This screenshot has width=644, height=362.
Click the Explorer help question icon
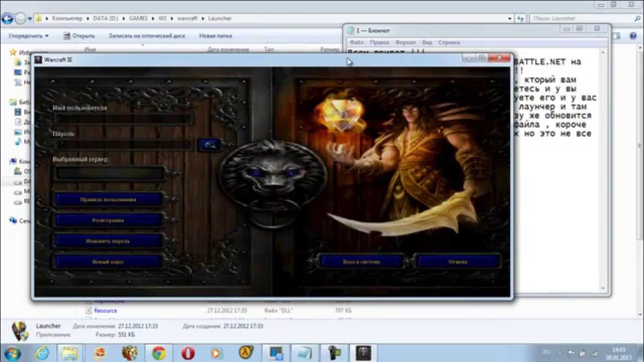click(x=632, y=36)
